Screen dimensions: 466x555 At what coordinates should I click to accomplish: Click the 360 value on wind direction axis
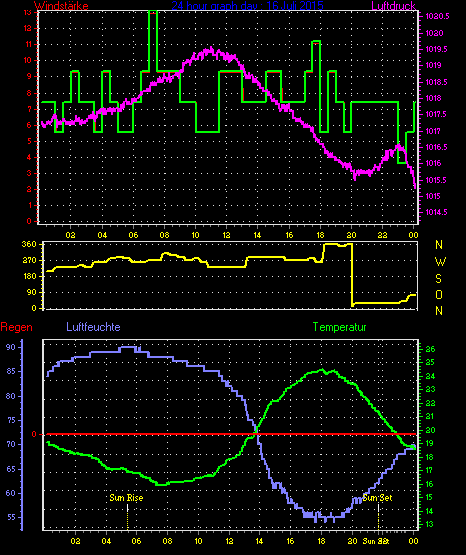(29, 244)
